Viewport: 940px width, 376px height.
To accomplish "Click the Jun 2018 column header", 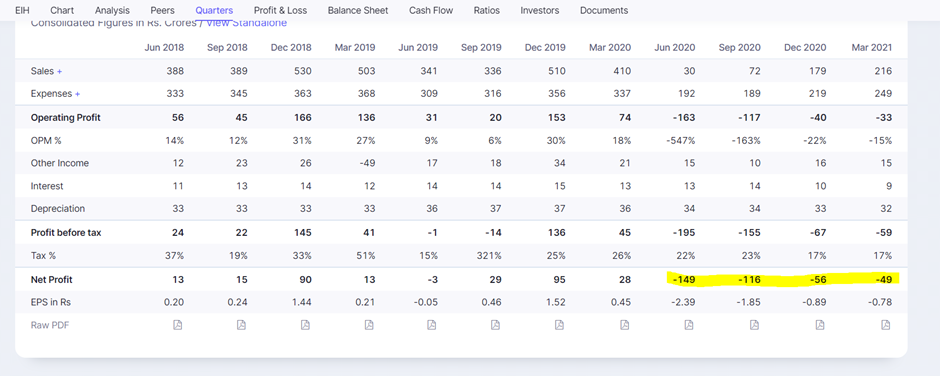I will tap(164, 47).
